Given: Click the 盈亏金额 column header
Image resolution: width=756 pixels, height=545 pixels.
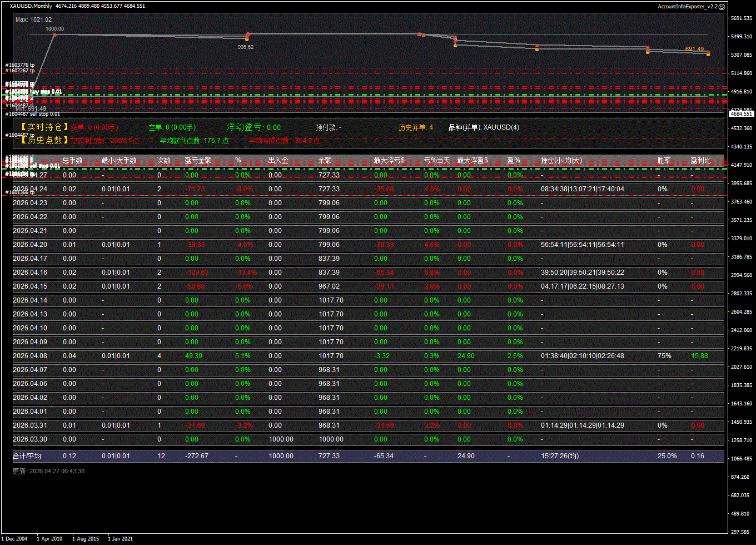Looking at the screenshot, I should point(198,160).
